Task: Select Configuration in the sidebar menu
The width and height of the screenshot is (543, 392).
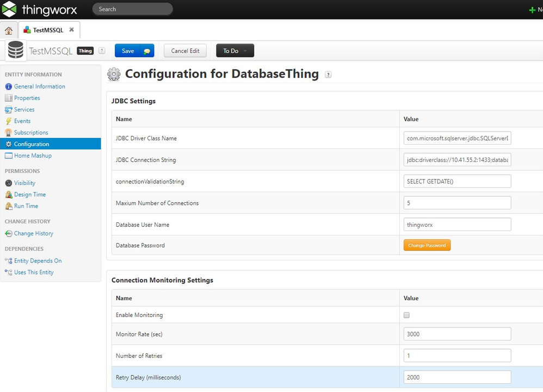Action: pos(32,144)
